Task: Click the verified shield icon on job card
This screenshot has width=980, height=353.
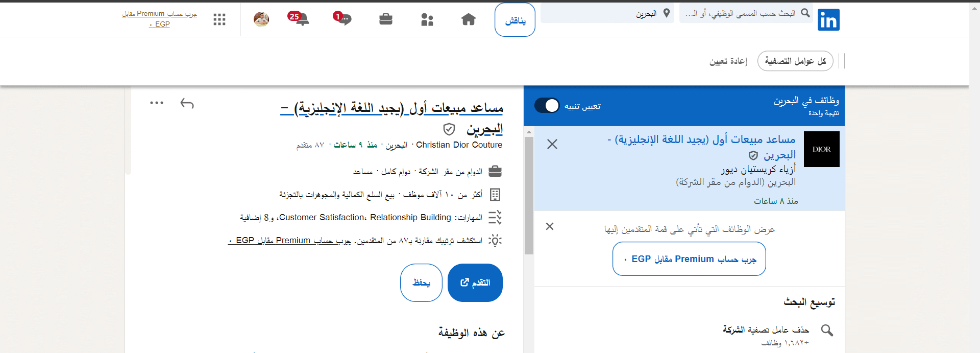Action: pos(753,155)
